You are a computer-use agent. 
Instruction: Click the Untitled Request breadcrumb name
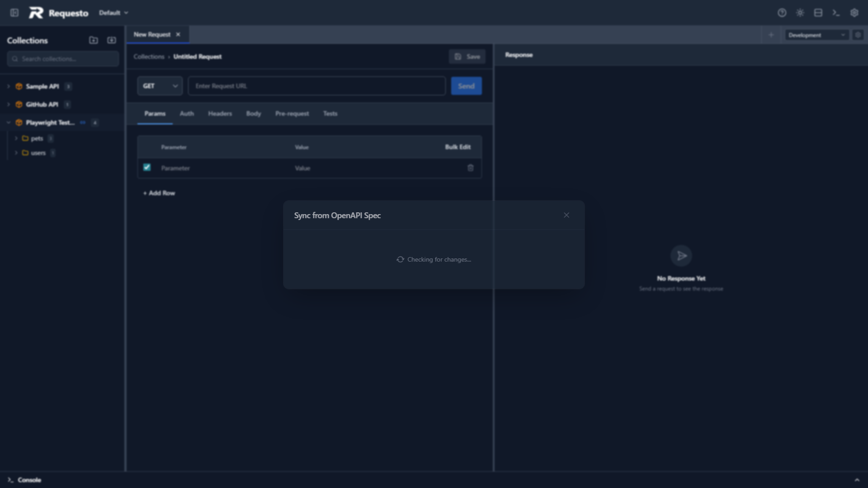click(x=198, y=56)
